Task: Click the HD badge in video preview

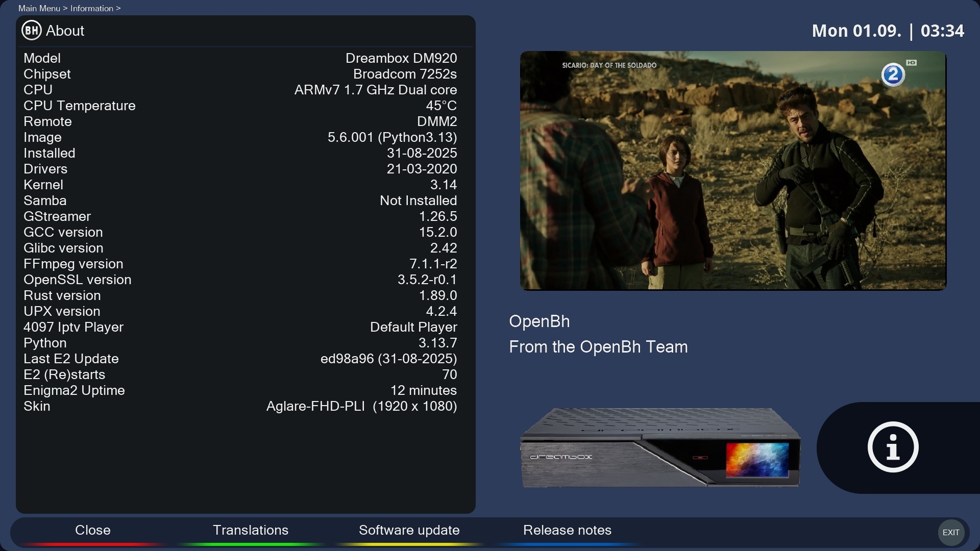Action: [x=912, y=63]
